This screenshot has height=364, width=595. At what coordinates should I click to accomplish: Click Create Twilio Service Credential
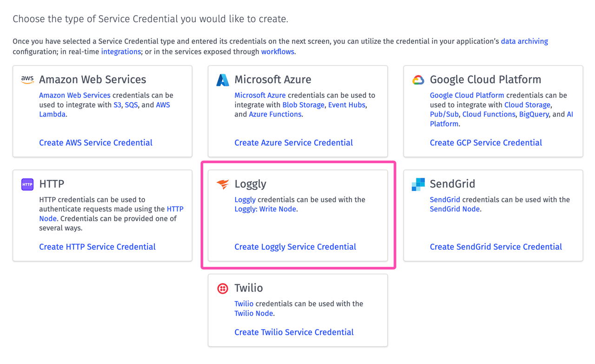click(294, 332)
